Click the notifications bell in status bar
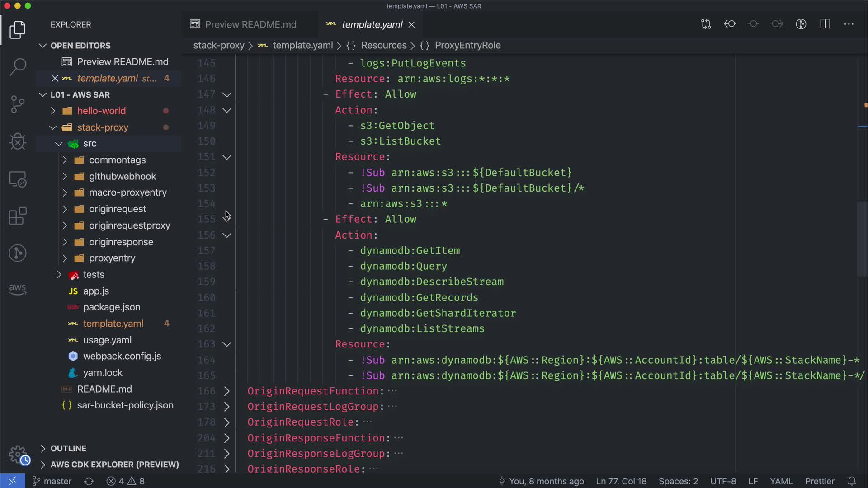Image resolution: width=868 pixels, height=488 pixels. [852, 481]
